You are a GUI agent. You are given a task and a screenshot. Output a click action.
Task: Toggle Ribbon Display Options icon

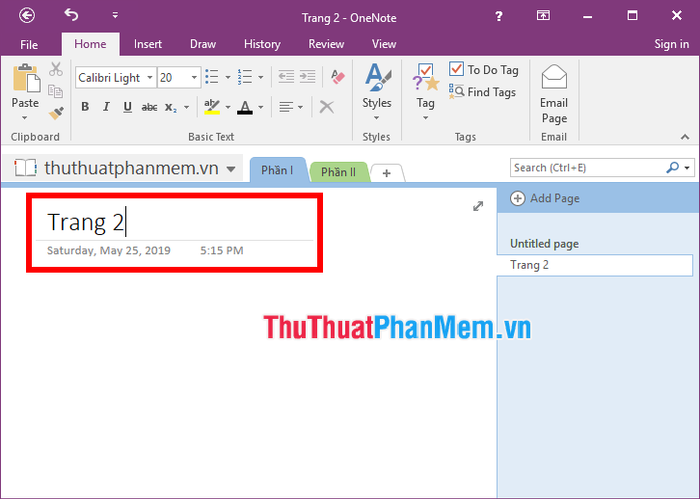543,16
